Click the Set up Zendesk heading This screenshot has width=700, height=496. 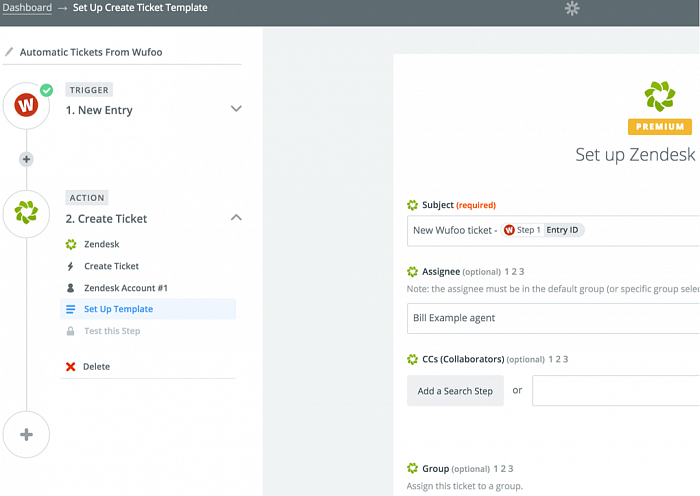pyautogui.click(x=636, y=155)
